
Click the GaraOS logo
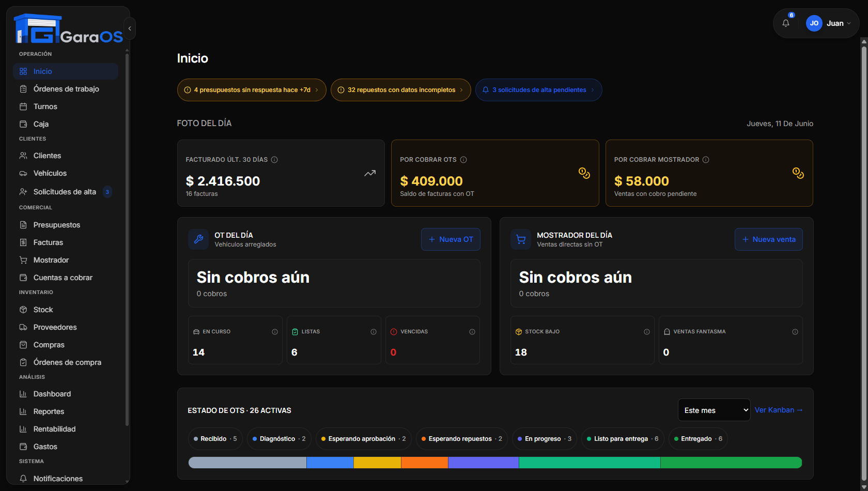tap(68, 28)
